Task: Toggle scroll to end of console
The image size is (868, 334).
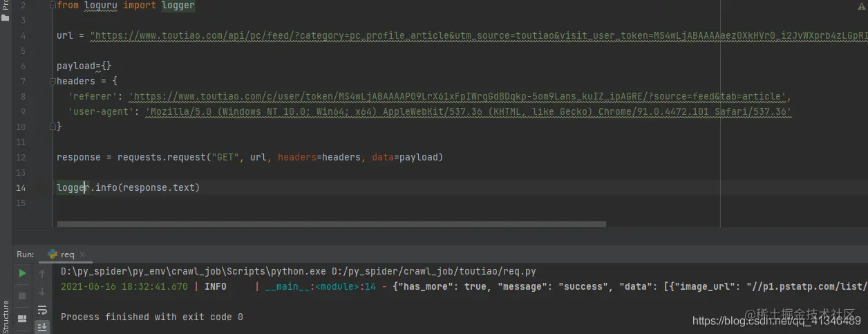Action: click(42, 326)
